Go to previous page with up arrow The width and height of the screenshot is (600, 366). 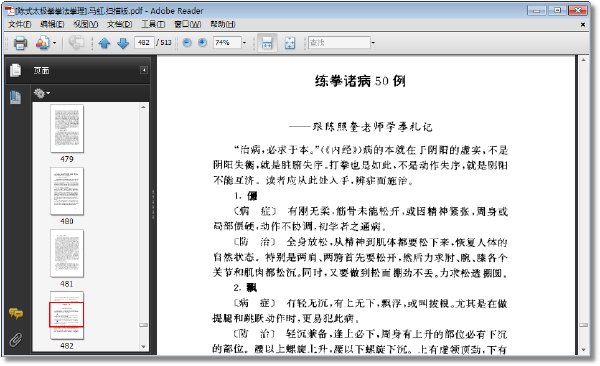point(104,43)
